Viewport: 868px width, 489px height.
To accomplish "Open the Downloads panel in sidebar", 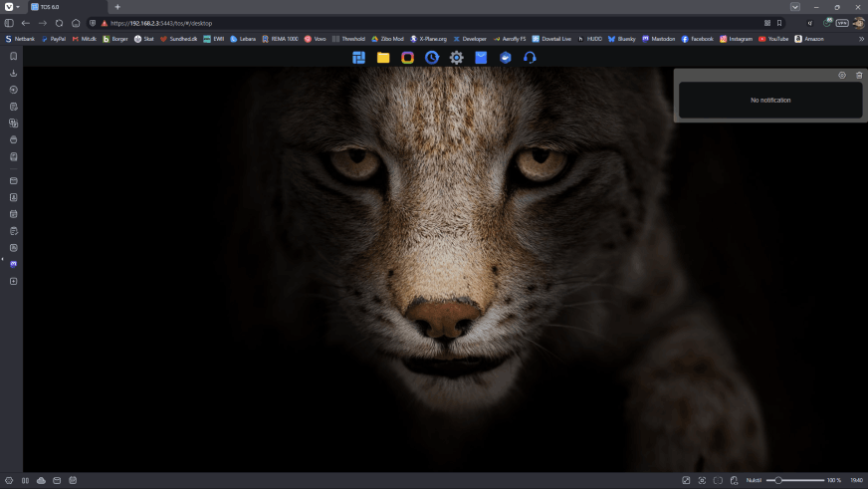I will (x=13, y=73).
